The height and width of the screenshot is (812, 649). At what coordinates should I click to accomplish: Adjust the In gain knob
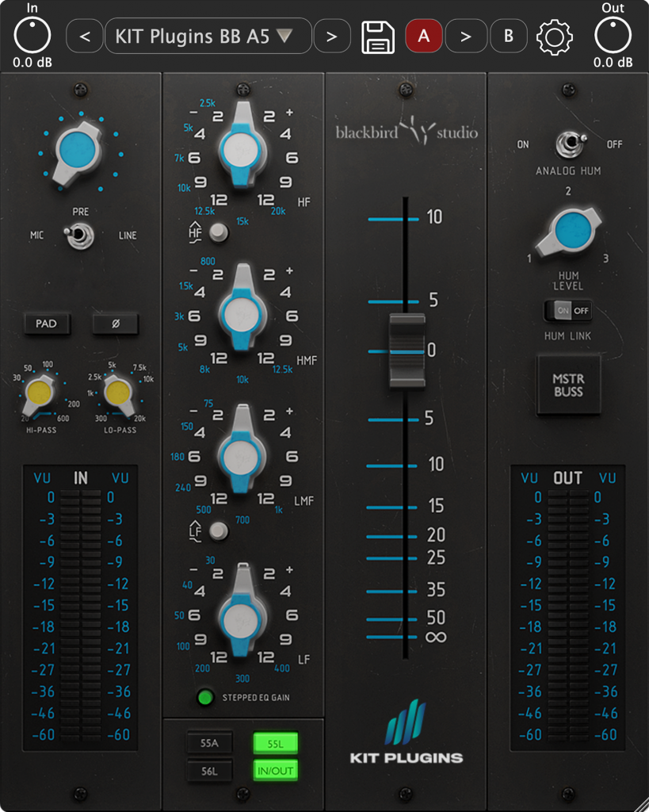(x=32, y=35)
